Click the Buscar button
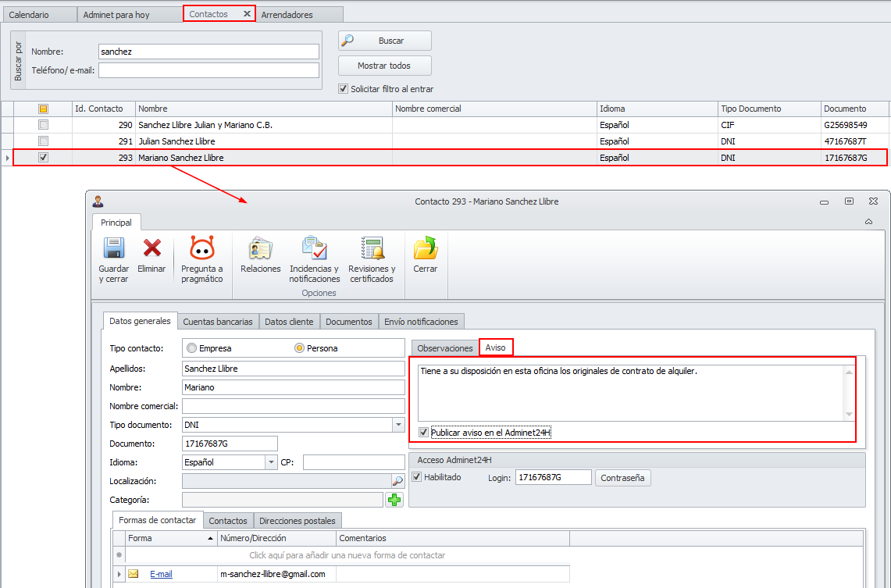 point(385,41)
